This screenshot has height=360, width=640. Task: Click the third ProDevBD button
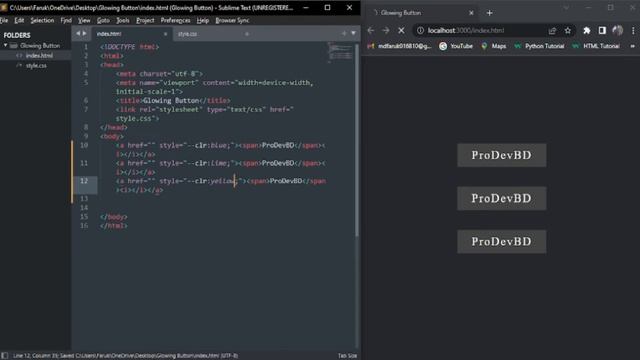click(502, 242)
